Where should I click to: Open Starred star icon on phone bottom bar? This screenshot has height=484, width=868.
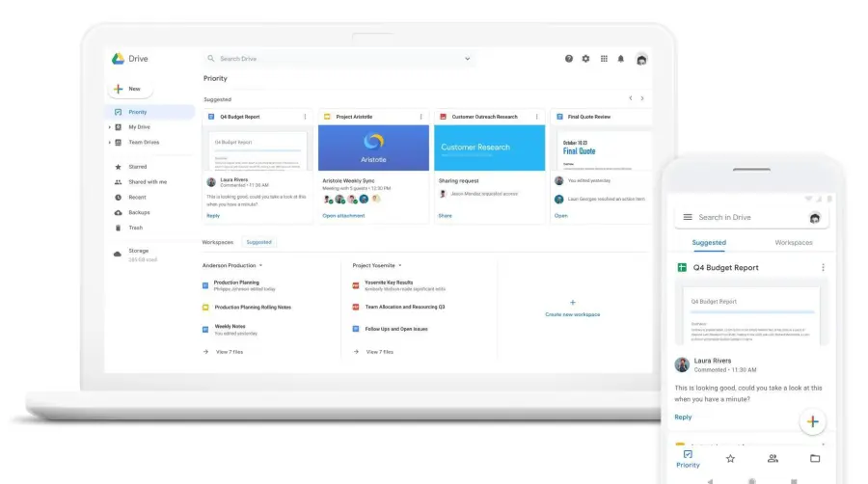point(731,459)
